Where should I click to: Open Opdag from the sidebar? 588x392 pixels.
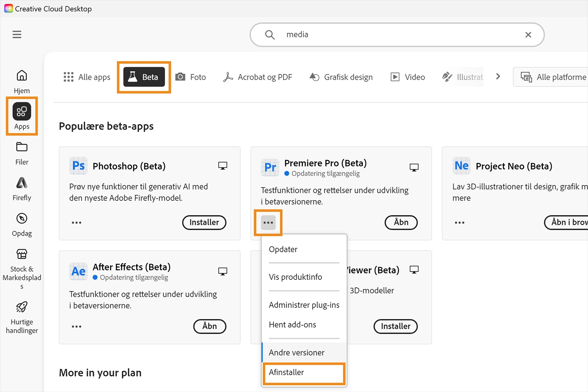pos(22,224)
